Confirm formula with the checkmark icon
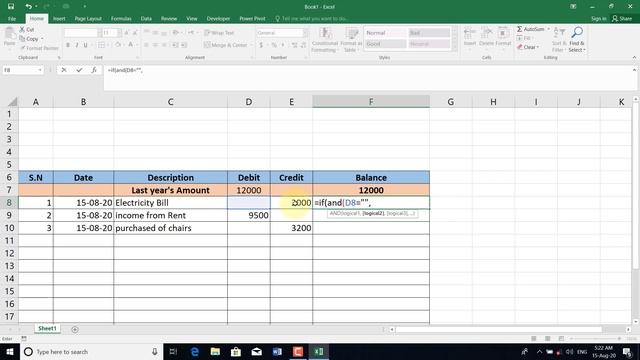Screen dimensions: 640x360 click(x=79, y=70)
